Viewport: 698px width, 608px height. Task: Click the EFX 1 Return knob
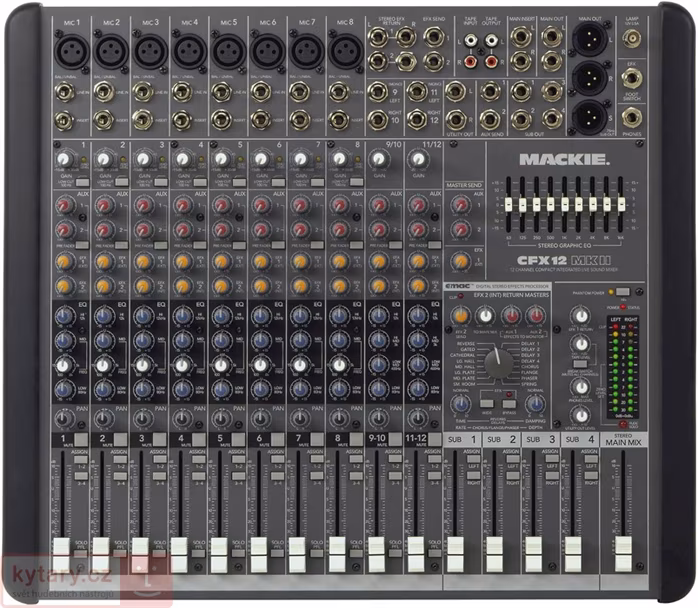pos(581,316)
